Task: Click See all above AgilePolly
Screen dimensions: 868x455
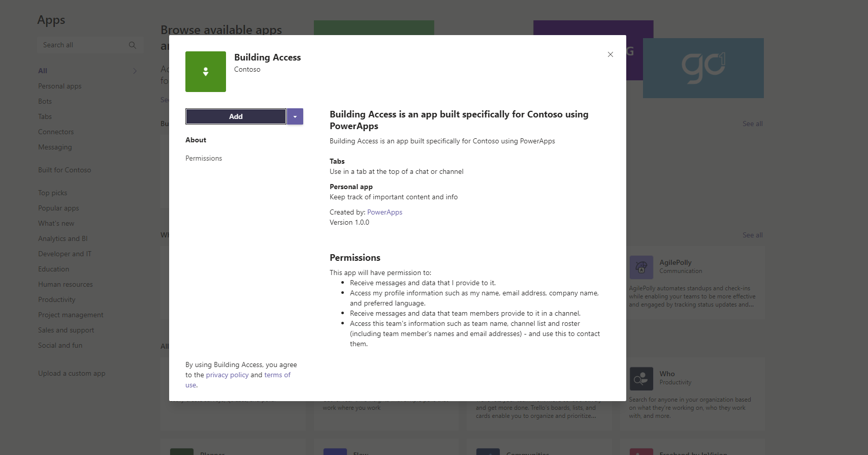Action: (x=752, y=235)
